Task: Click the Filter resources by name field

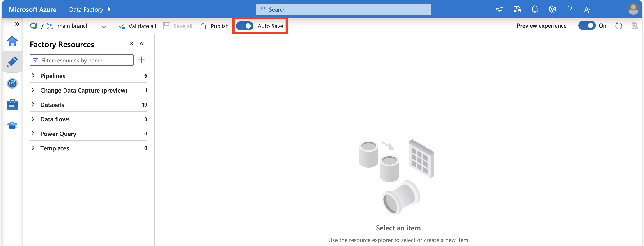Action: [x=82, y=60]
